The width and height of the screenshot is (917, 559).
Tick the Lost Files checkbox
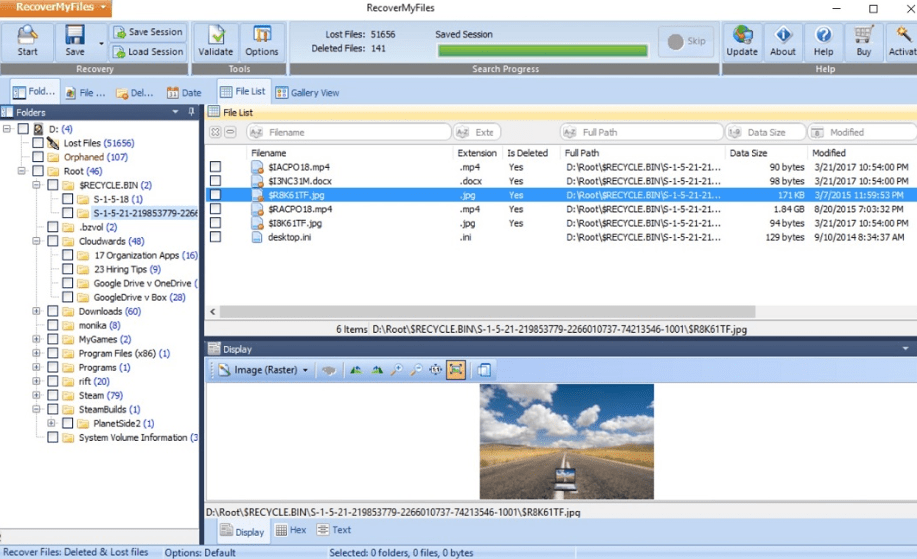coord(38,143)
